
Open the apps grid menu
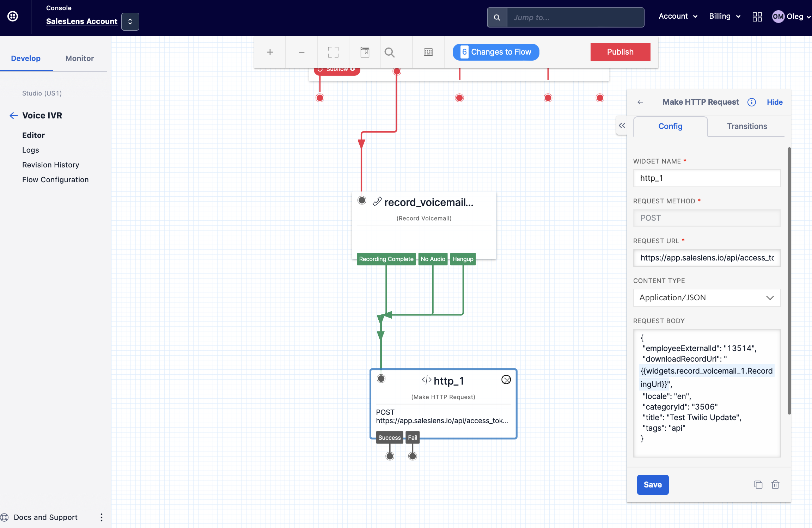pos(757,17)
